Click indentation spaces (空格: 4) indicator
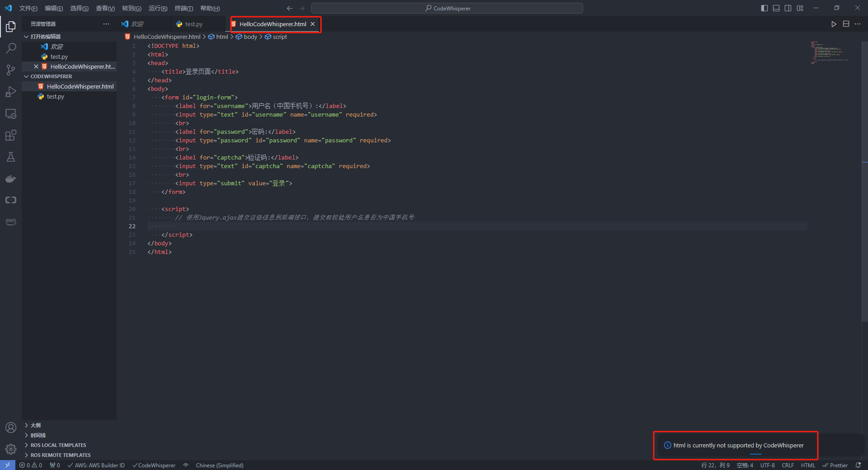Screen dimensions: 868x470 [x=745, y=465]
